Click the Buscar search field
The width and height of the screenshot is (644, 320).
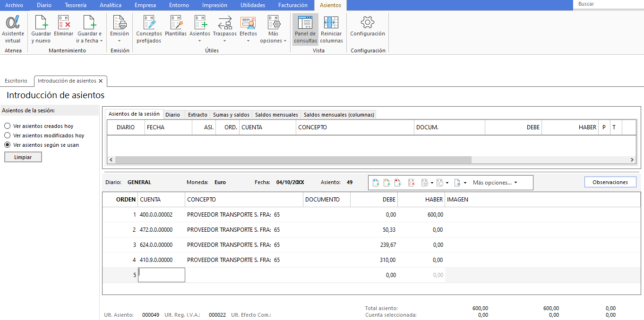[x=609, y=4]
